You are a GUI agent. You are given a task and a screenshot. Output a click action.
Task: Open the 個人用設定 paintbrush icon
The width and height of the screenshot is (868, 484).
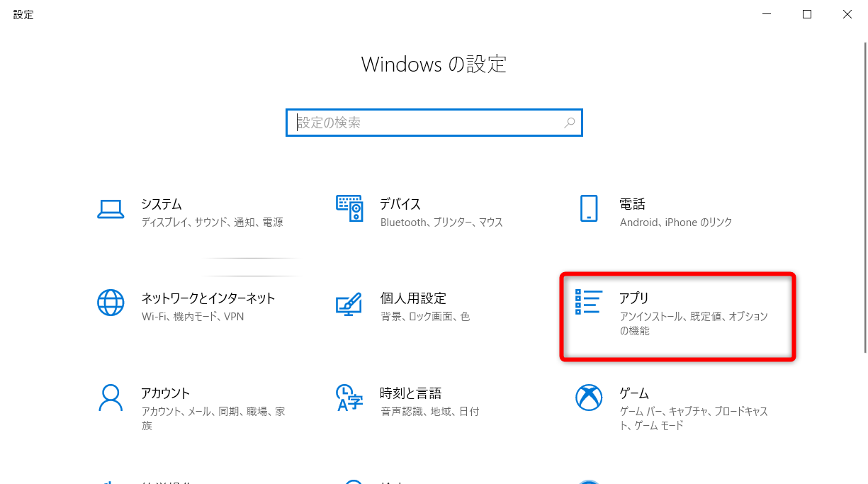point(349,303)
